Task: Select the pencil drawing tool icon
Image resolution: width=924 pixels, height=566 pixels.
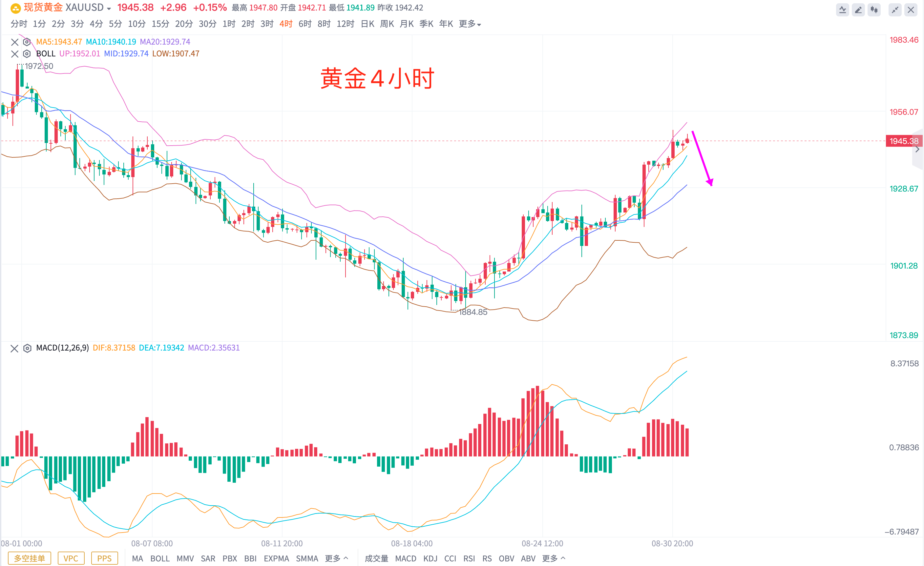Action: (858, 10)
